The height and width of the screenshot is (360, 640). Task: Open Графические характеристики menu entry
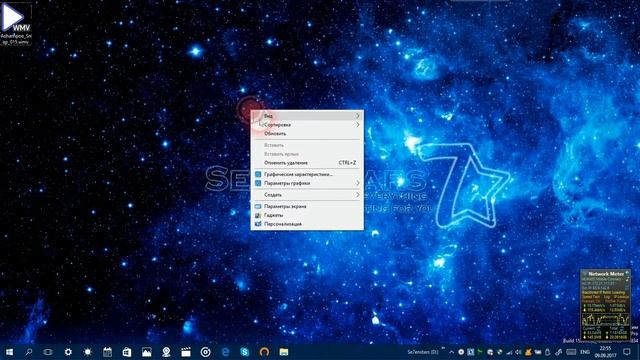307,174
